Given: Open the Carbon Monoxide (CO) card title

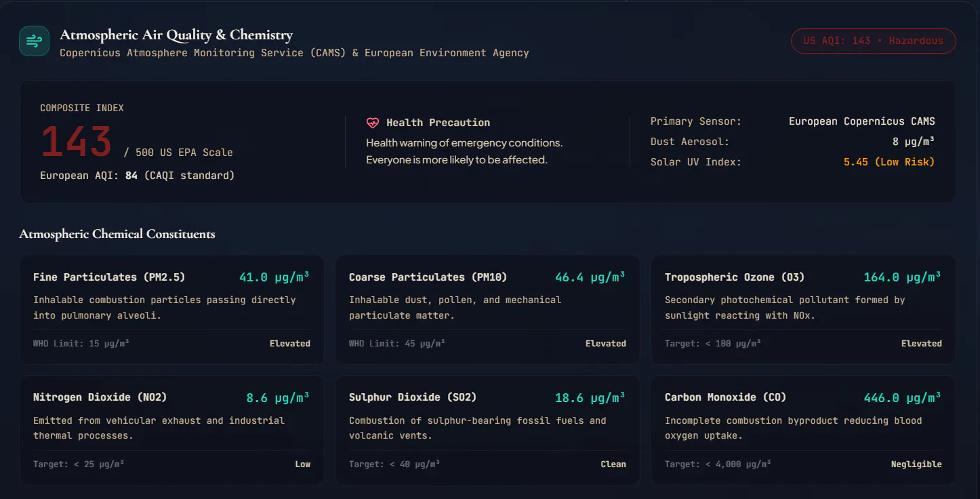Looking at the screenshot, I should point(726,397).
